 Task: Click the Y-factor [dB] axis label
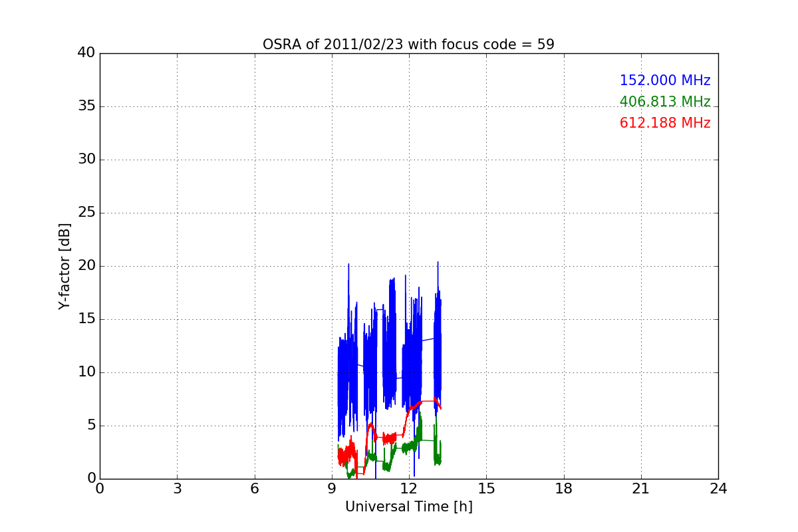[x=65, y=266]
